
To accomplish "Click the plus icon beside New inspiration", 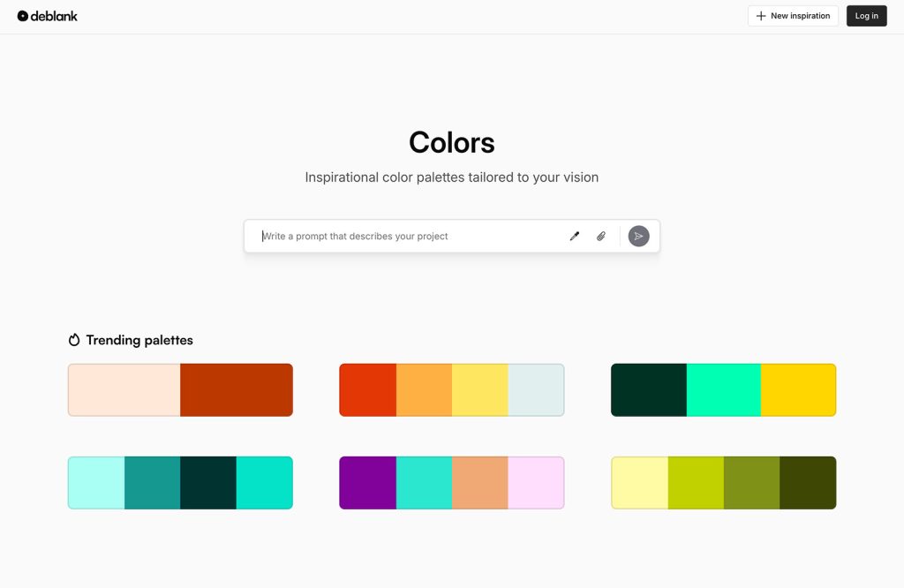I will (761, 16).
